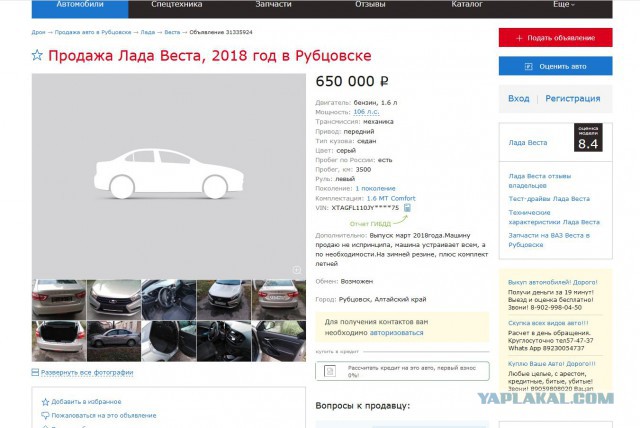Open the Лада Веста model link
Viewport: 640px width, 428px height.
pyautogui.click(x=528, y=143)
